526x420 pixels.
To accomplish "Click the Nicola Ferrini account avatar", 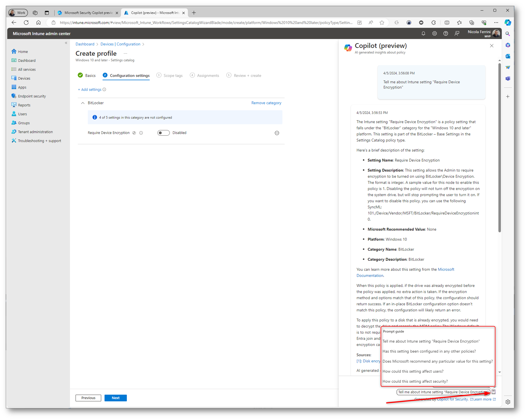I will (496, 33).
